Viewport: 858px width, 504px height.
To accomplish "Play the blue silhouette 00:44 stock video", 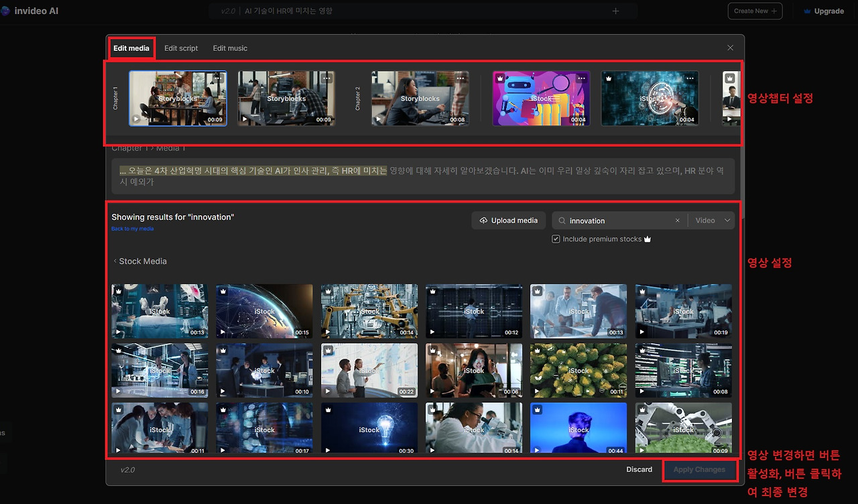I will (537, 450).
